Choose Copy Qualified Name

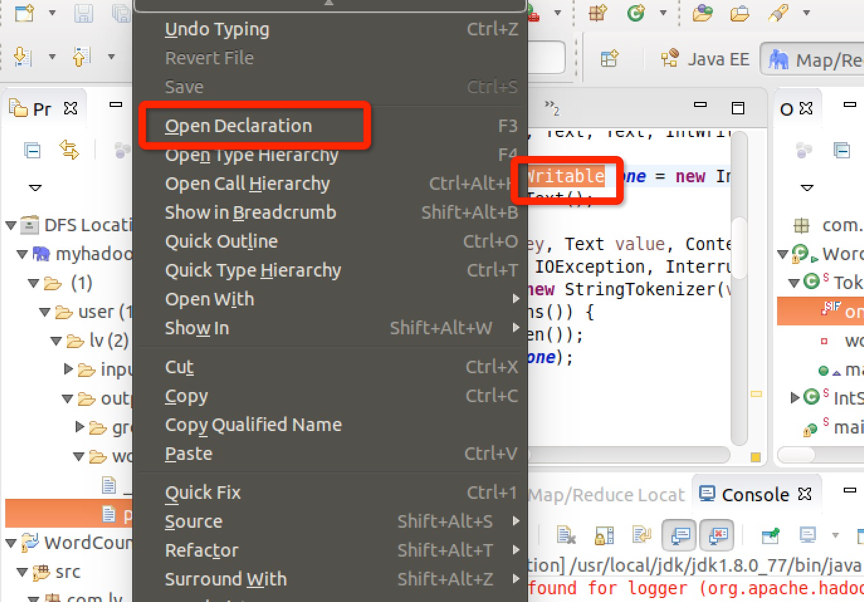pos(253,425)
